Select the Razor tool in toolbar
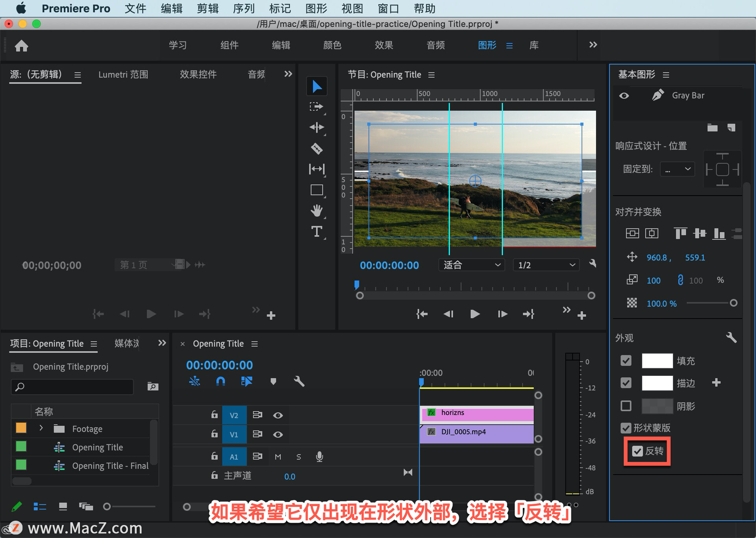This screenshot has height=538, width=756. click(x=317, y=148)
